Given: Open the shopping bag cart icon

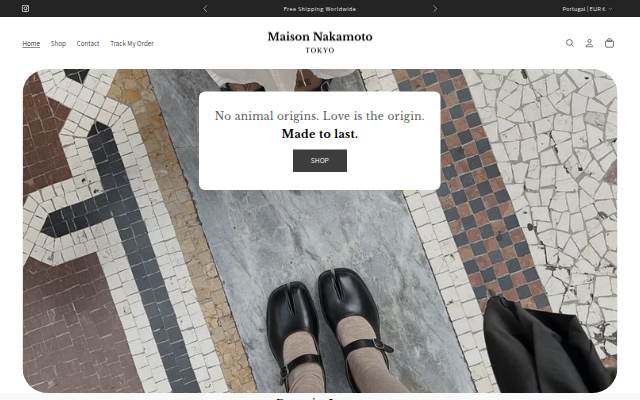Looking at the screenshot, I should tap(609, 43).
